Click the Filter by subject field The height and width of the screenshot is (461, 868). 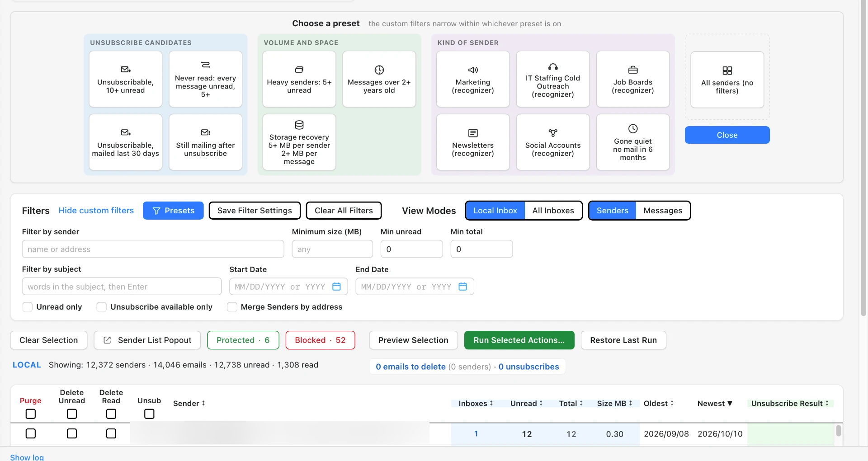(122, 287)
